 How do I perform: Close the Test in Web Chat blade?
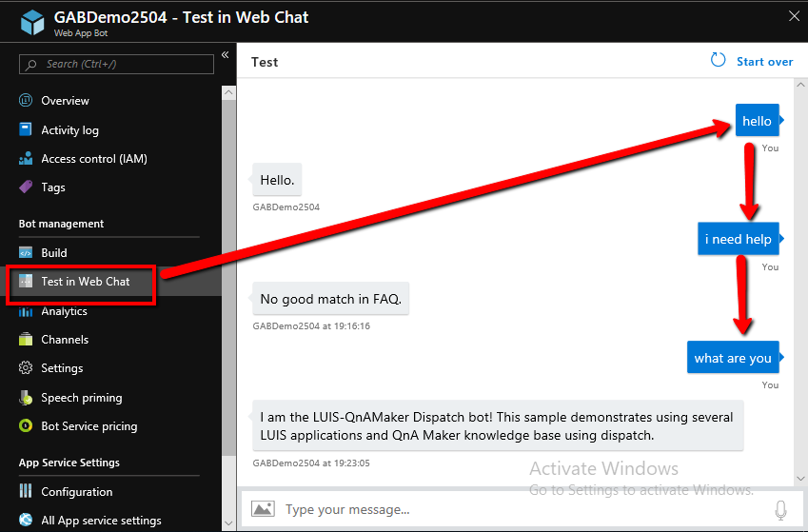794,16
